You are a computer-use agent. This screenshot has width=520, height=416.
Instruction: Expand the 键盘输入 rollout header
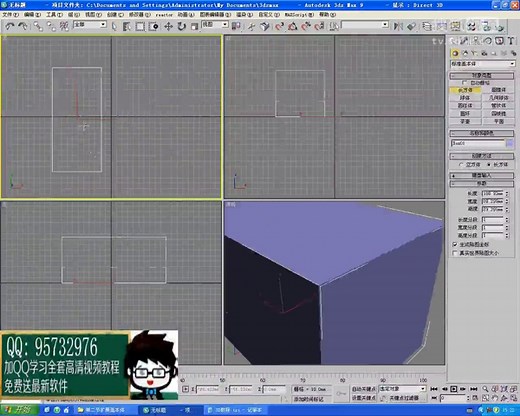click(482, 175)
